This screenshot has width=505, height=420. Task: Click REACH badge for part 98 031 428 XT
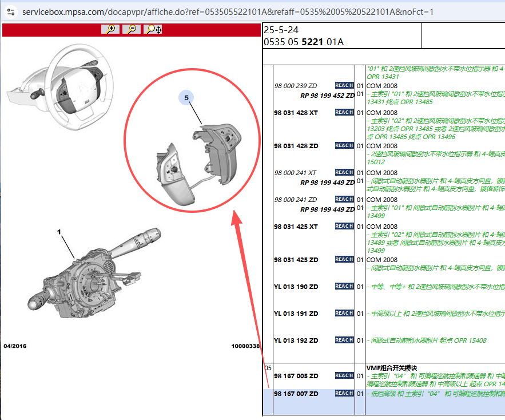click(344, 113)
